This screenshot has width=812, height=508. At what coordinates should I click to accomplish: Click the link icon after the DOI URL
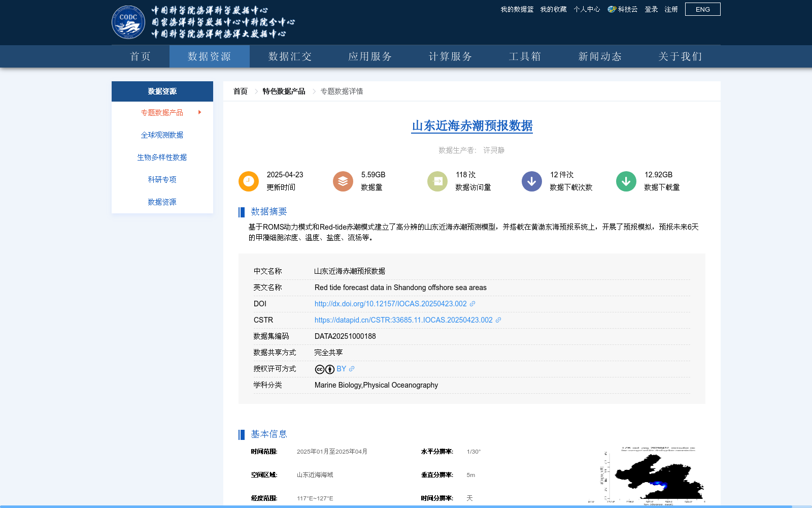pyautogui.click(x=472, y=304)
